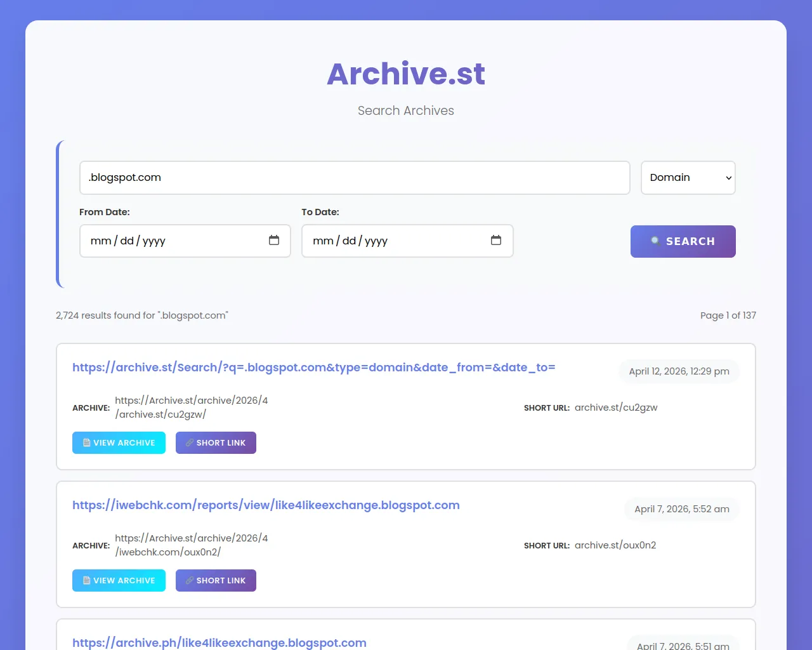Screen dimensions: 812x650
Task: Open the To Date calendar picker icon
Action: (x=496, y=240)
